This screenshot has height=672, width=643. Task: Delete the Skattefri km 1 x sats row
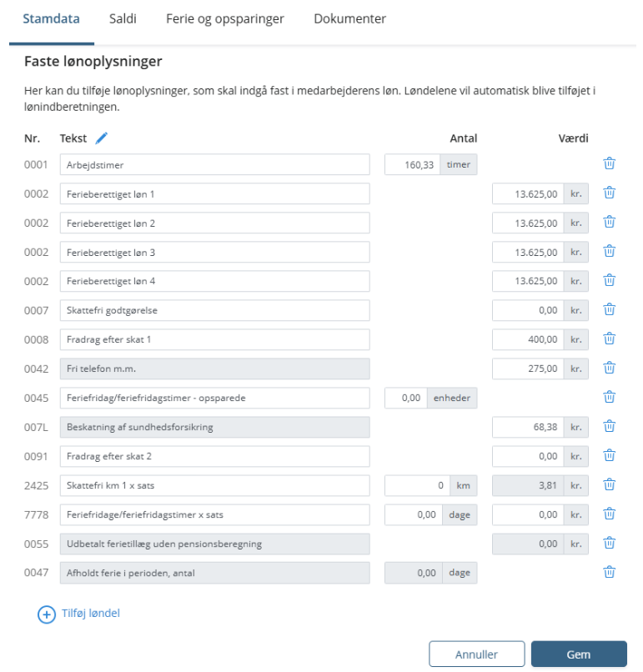point(609,484)
